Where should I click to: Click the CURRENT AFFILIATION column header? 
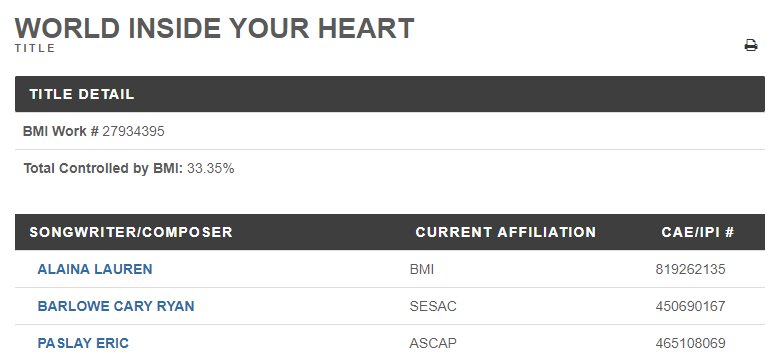[x=506, y=232]
